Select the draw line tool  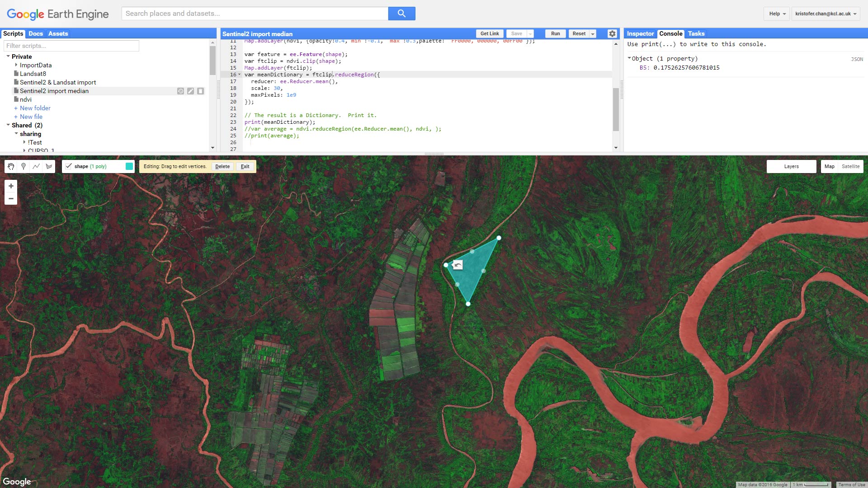[36, 166]
